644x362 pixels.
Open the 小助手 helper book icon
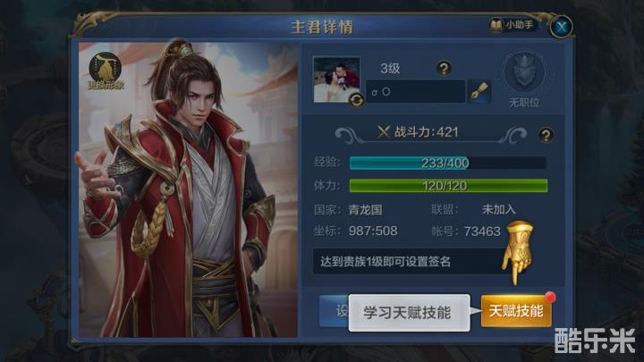(x=497, y=25)
